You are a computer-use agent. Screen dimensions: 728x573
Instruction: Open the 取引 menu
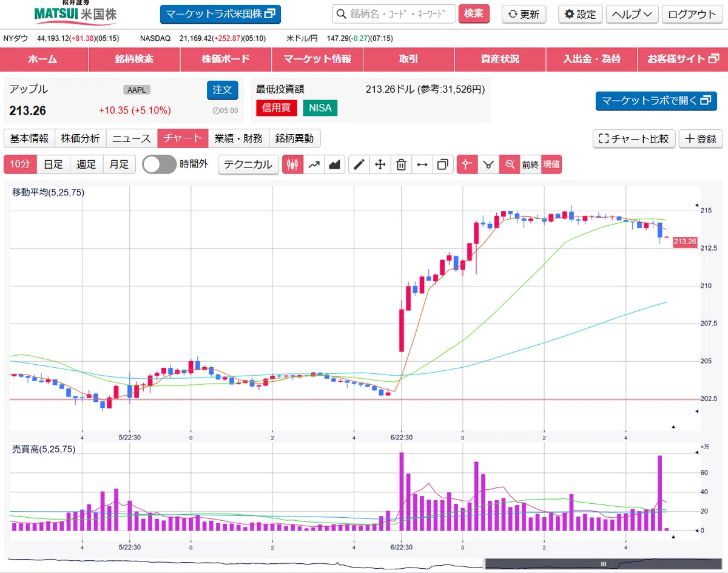coord(409,59)
